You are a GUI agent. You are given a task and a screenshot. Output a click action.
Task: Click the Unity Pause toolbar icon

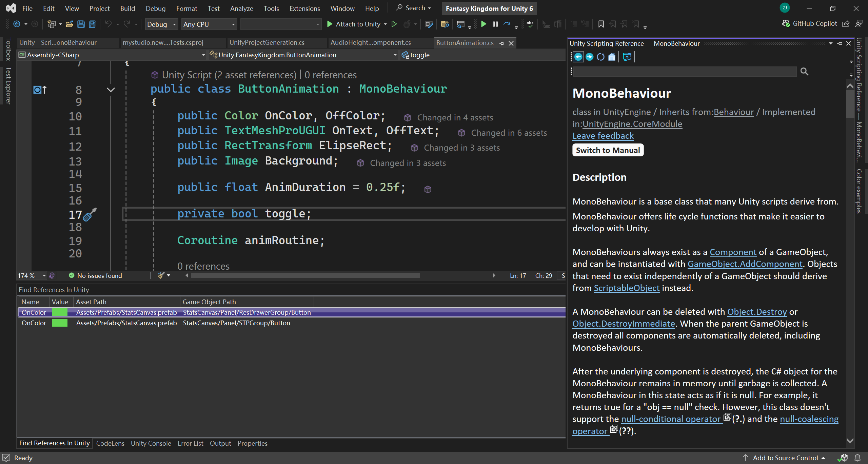click(x=495, y=24)
